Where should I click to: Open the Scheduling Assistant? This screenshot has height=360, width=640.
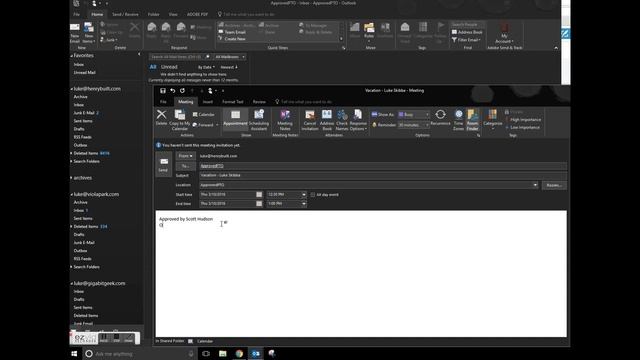[x=259, y=120]
